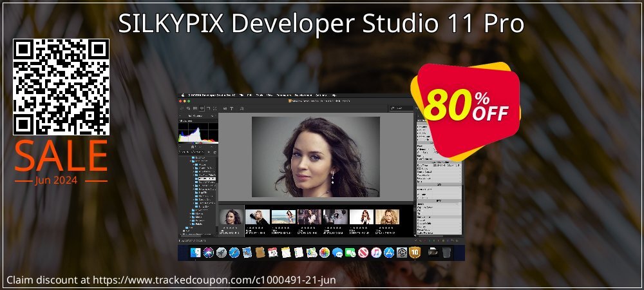
Task: Open the Development menu
Action: 303,95
